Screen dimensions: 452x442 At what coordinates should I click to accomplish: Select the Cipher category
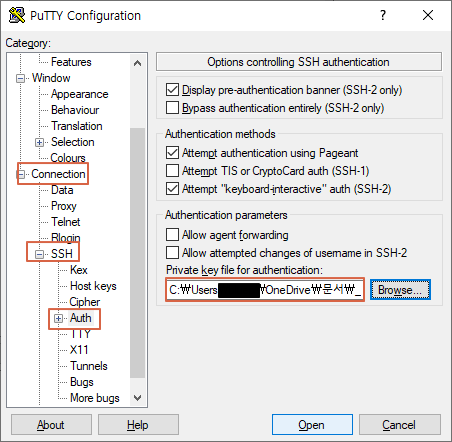84,302
